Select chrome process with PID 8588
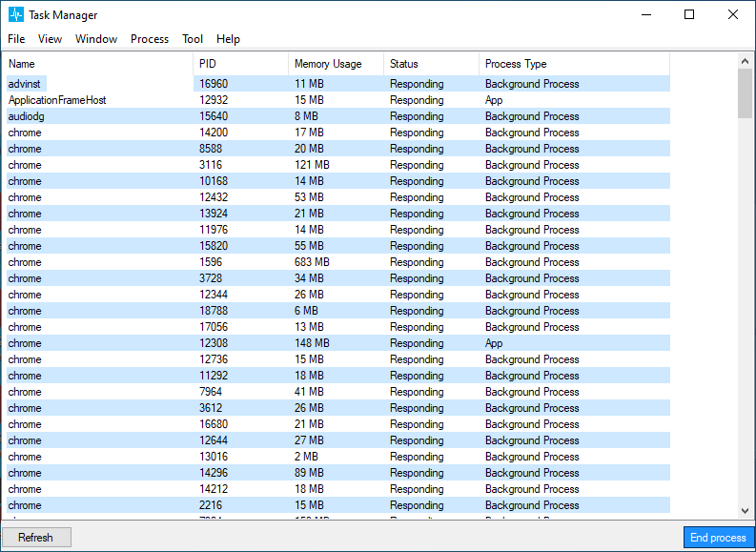Image resolution: width=756 pixels, height=552 pixels. pyautogui.click(x=338, y=149)
